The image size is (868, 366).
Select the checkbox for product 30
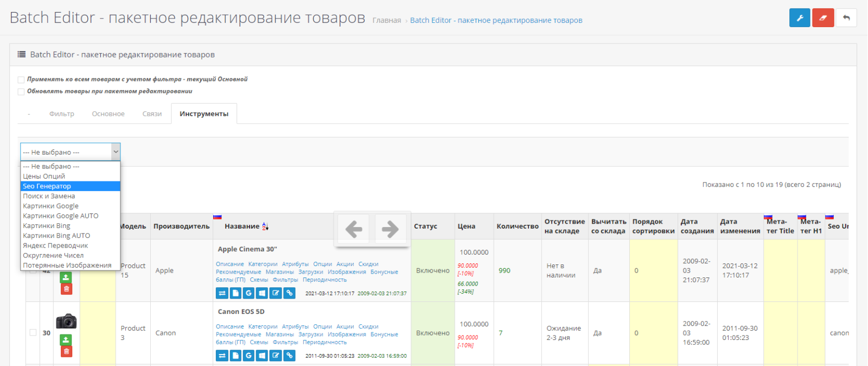coord(33,332)
